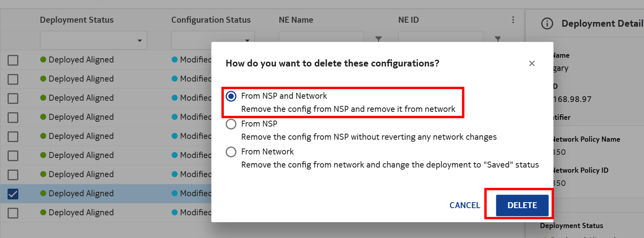The width and height of the screenshot is (644, 238).
Task: Check the first row's checkbox
Action: [13, 60]
